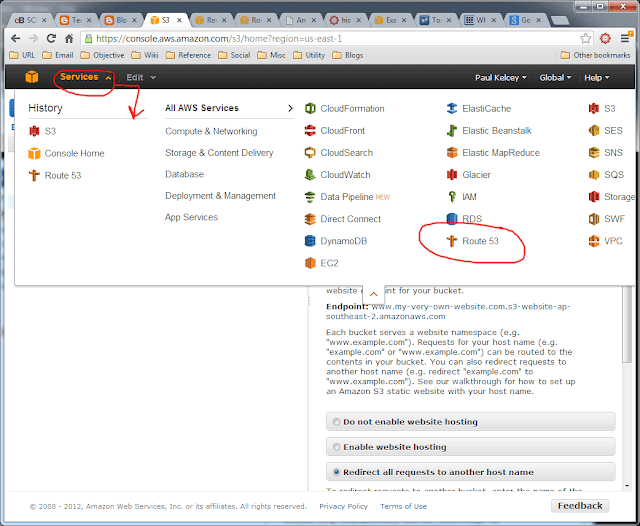The height and width of the screenshot is (526, 640).
Task: Open Paul Kelcey account dropdown
Action: (x=500, y=78)
